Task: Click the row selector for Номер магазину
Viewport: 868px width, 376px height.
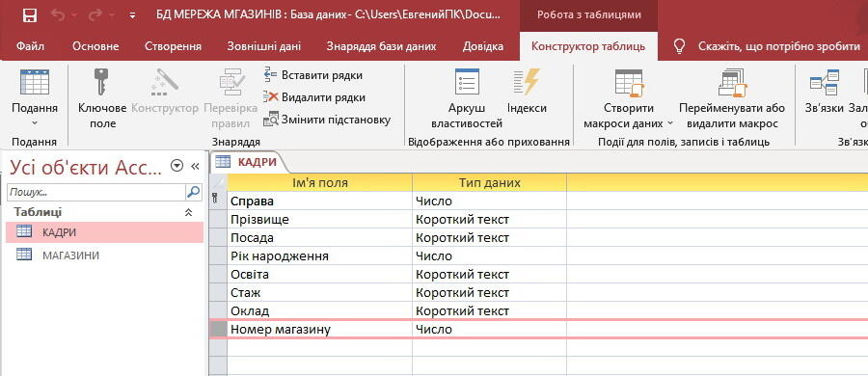Action: click(x=218, y=330)
